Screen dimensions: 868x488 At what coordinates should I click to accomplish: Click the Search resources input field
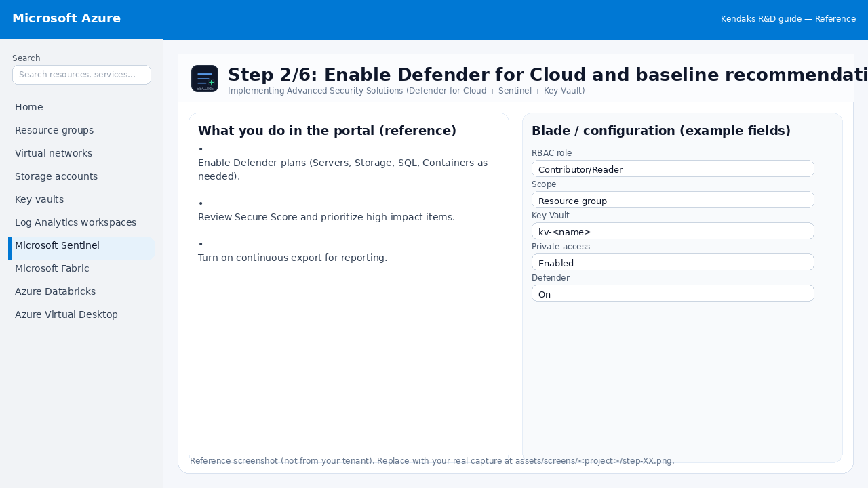(x=81, y=75)
